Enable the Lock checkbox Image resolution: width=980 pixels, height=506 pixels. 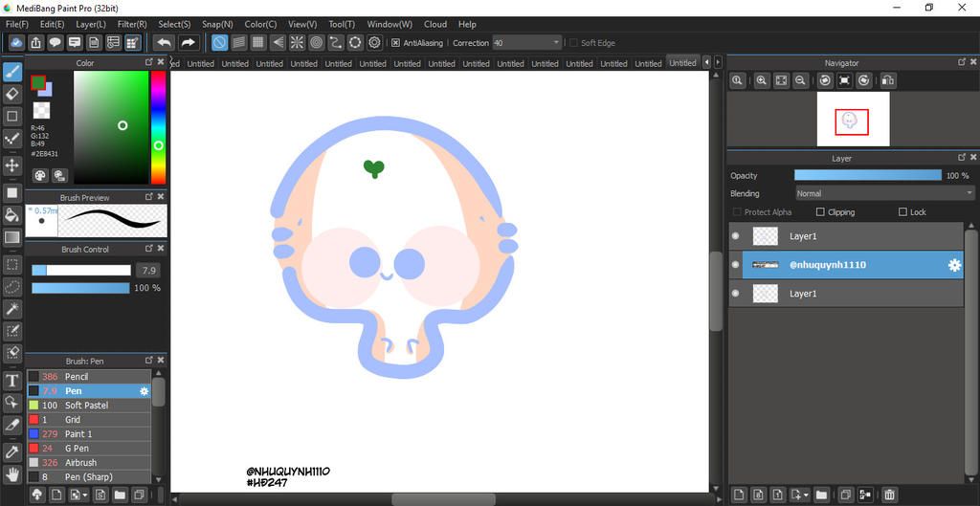[902, 212]
